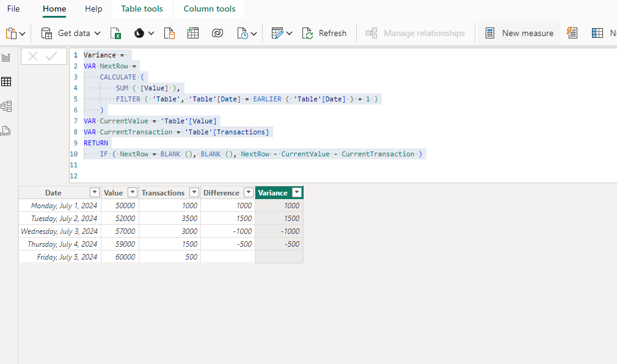This screenshot has width=617, height=364.
Task: Expand the Transform data dropdown arrow
Action: [x=289, y=34]
